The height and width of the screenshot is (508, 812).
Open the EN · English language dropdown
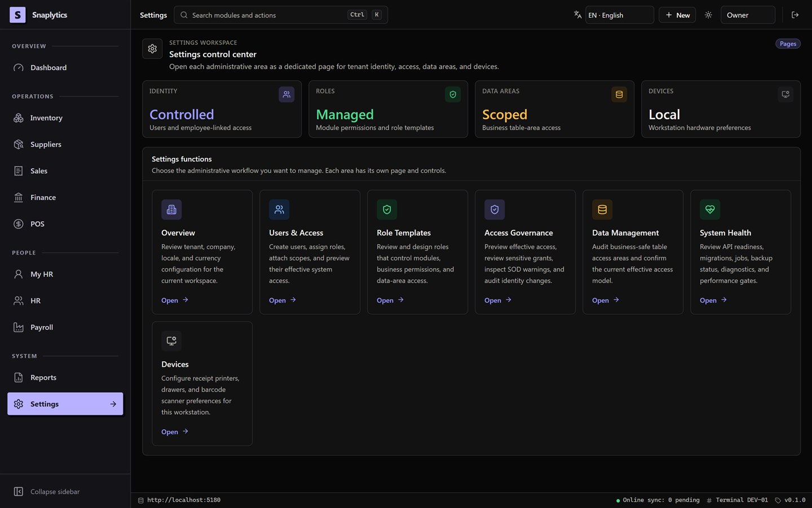tap(619, 15)
